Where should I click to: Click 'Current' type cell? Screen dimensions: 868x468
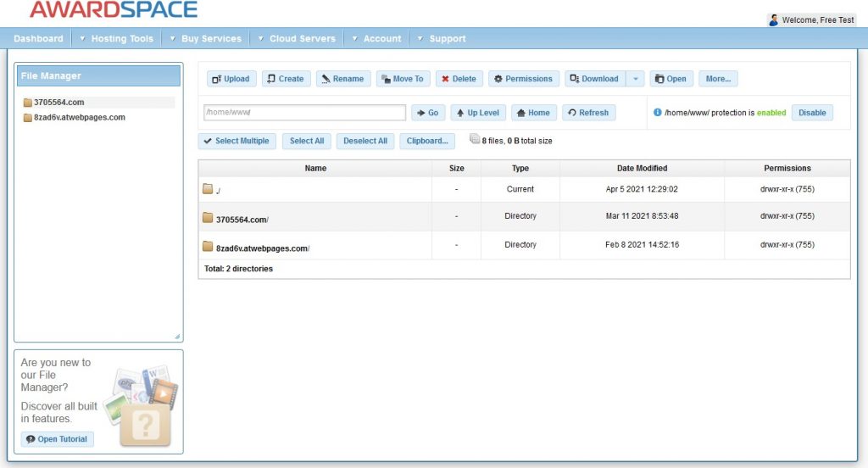coord(520,189)
